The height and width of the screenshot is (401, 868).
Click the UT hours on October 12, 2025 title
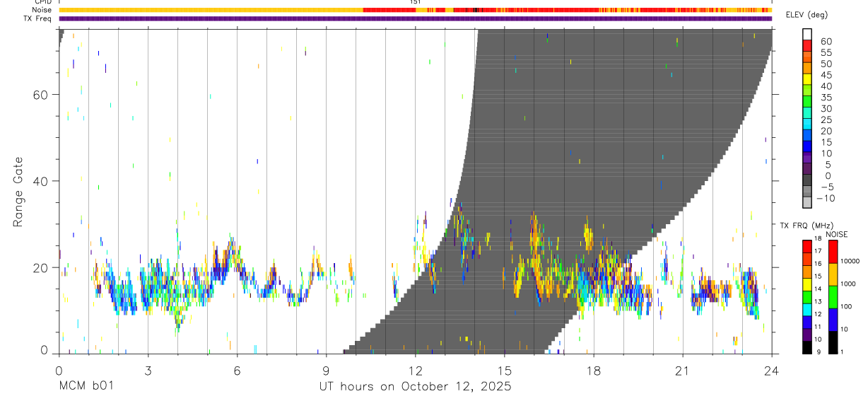click(415, 386)
